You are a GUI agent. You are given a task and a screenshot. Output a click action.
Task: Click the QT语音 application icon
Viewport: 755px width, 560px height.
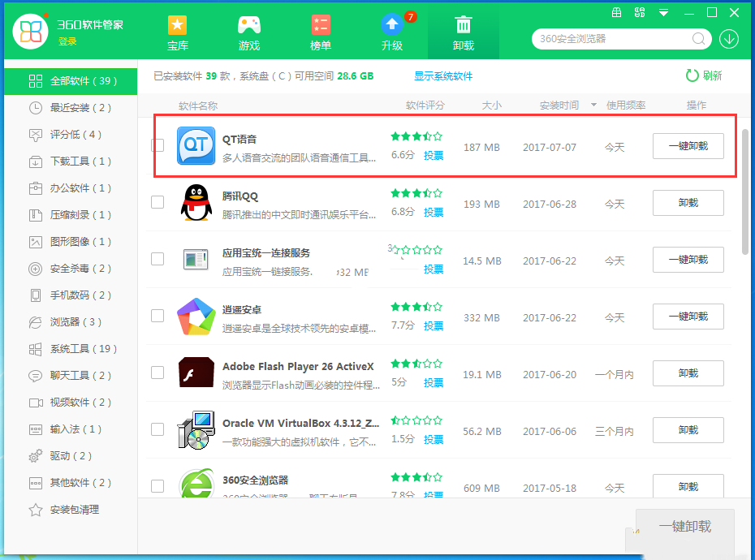pyautogui.click(x=196, y=147)
